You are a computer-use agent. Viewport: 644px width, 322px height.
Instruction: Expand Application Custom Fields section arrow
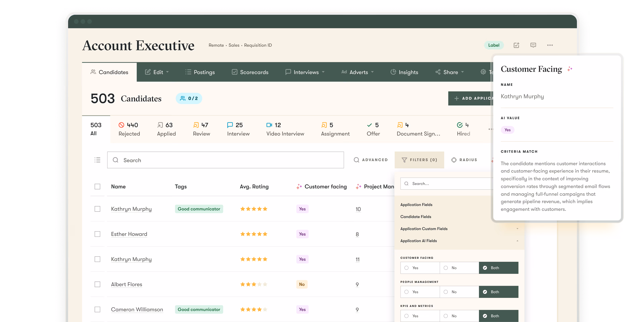(x=517, y=229)
